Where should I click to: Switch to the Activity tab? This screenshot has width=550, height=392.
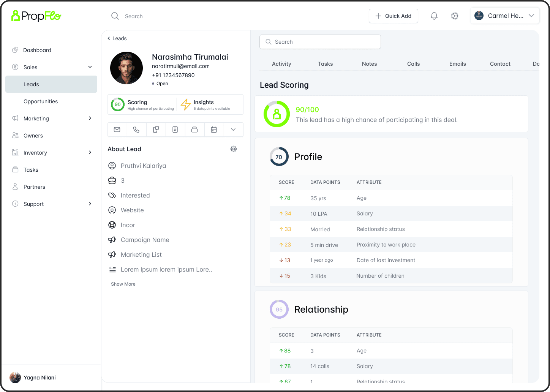(x=281, y=64)
